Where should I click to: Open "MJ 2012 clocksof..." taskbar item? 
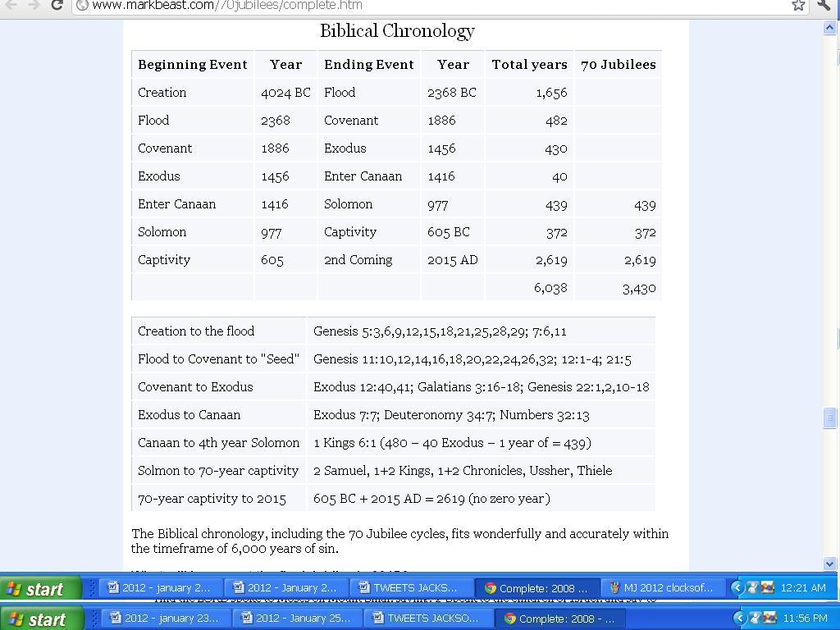(x=663, y=587)
